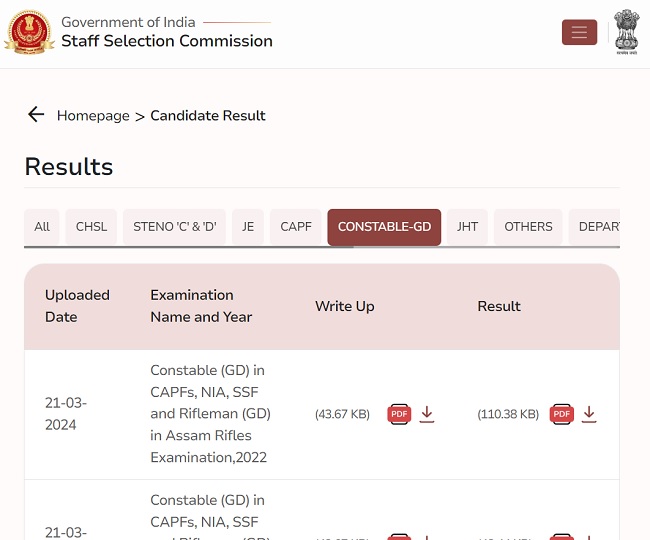Select the All results tab

[x=42, y=227]
